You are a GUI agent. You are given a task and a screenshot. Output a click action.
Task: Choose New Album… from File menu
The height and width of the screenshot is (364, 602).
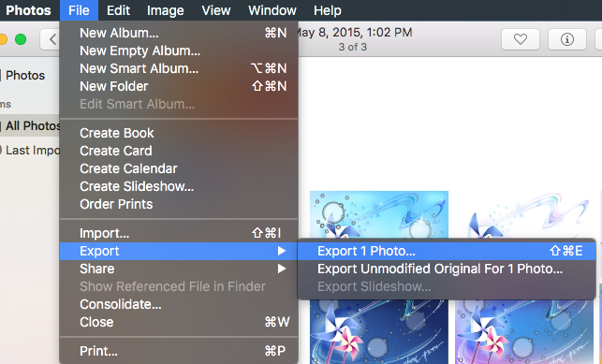(x=179, y=33)
